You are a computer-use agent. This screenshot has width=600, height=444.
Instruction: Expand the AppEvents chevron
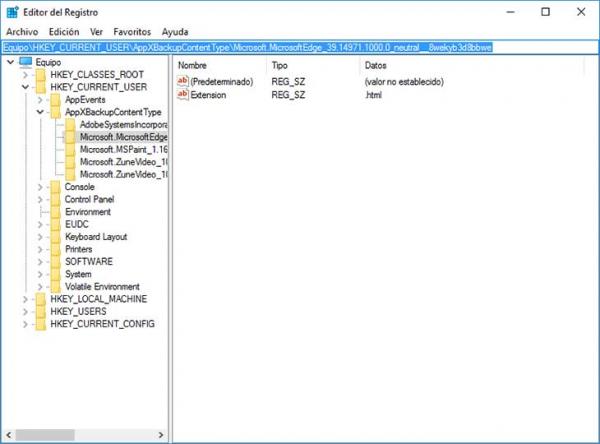pyautogui.click(x=40, y=100)
